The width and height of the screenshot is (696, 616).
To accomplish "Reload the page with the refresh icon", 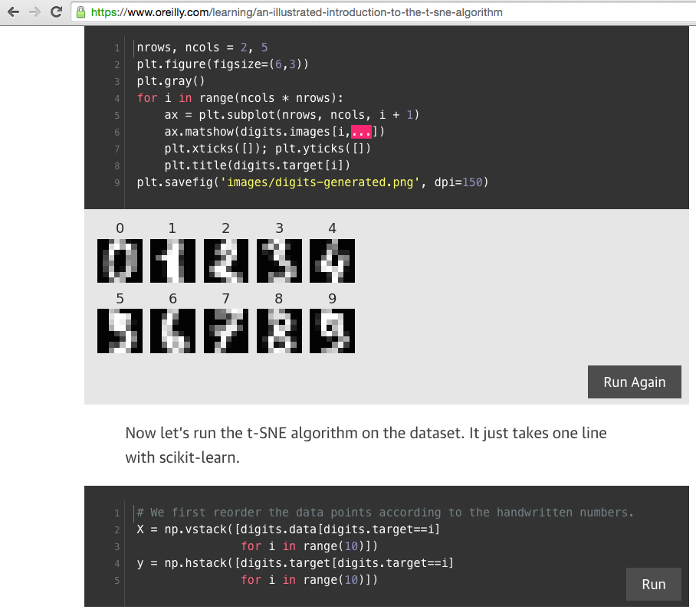I will pos(56,12).
